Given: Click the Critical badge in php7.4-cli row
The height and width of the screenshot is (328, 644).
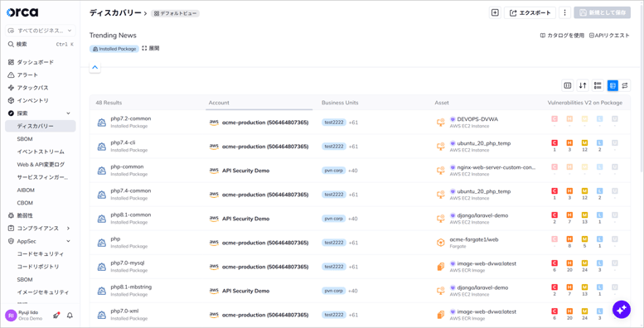Looking at the screenshot, I should click(x=554, y=142).
